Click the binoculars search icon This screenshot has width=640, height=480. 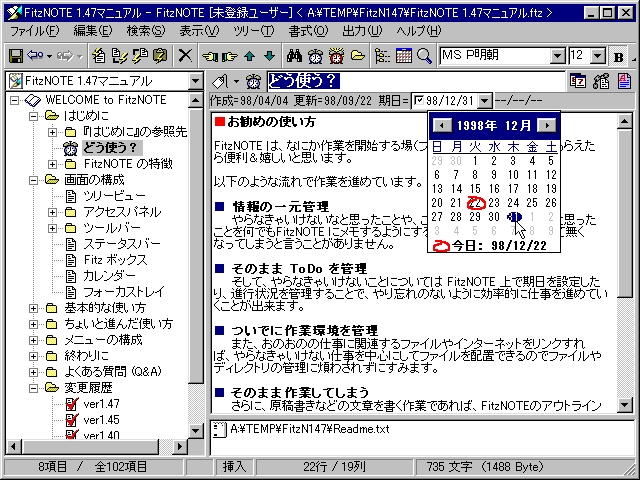tap(294, 56)
